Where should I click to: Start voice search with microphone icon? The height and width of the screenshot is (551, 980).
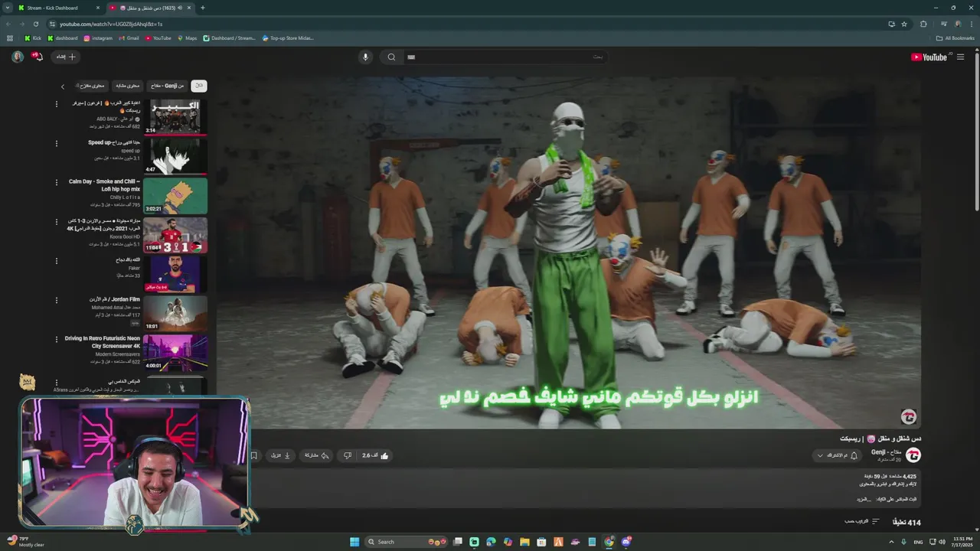tap(365, 57)
